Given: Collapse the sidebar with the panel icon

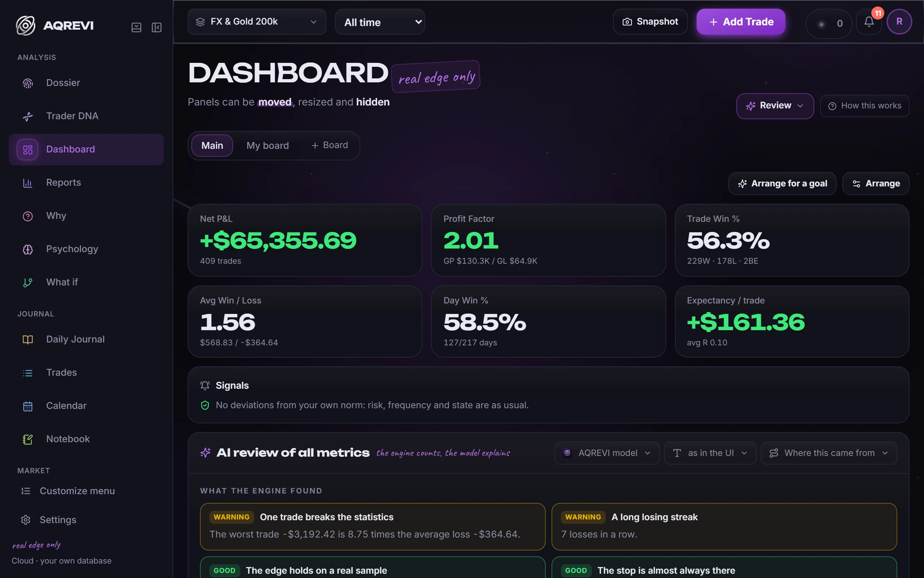Looking at the screenshot, I should click(x=157, y=27).
